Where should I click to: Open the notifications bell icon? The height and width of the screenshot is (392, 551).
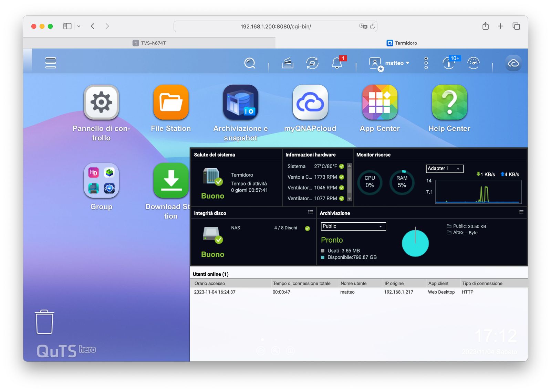point(337,63)
